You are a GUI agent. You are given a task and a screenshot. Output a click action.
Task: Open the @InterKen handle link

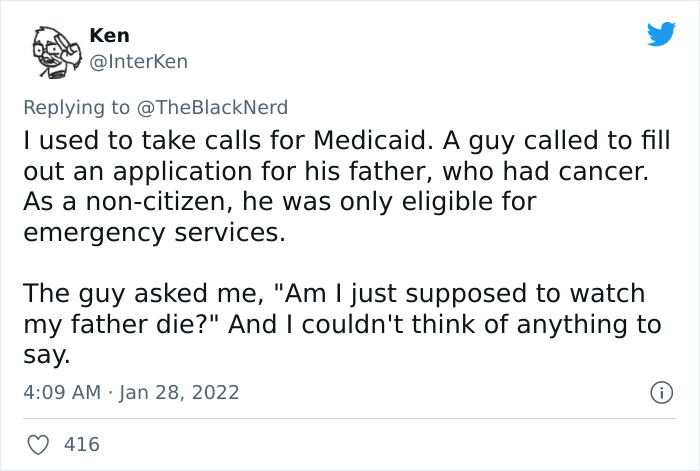[x=138, y=61]
